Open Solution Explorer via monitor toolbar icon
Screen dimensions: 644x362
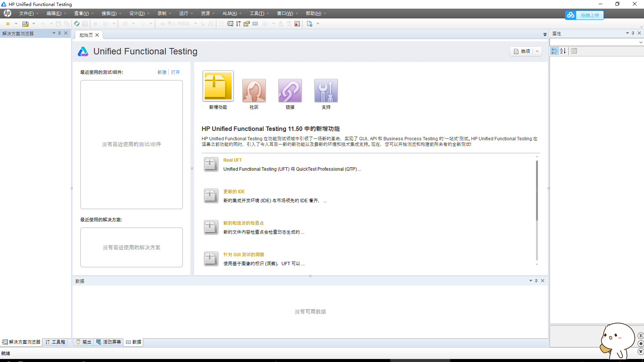pyautogui.click(x=230, y=24)
